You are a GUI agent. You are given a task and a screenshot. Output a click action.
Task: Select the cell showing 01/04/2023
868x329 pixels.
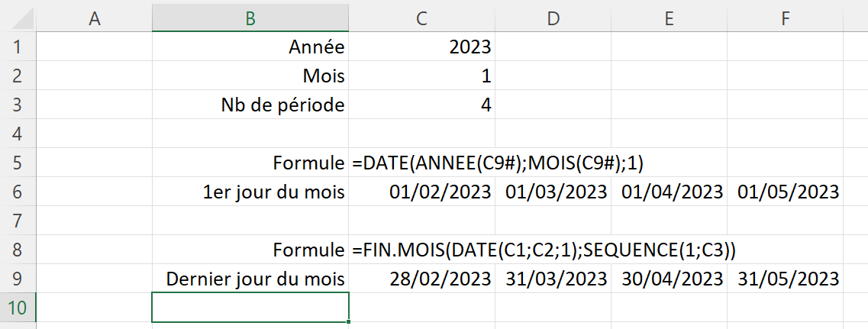(x=668, y=192)
